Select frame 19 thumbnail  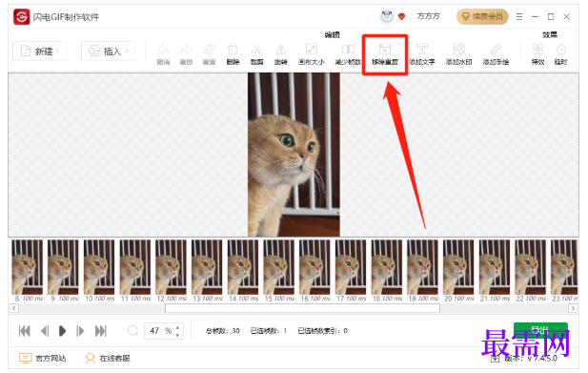coord(422,267)
